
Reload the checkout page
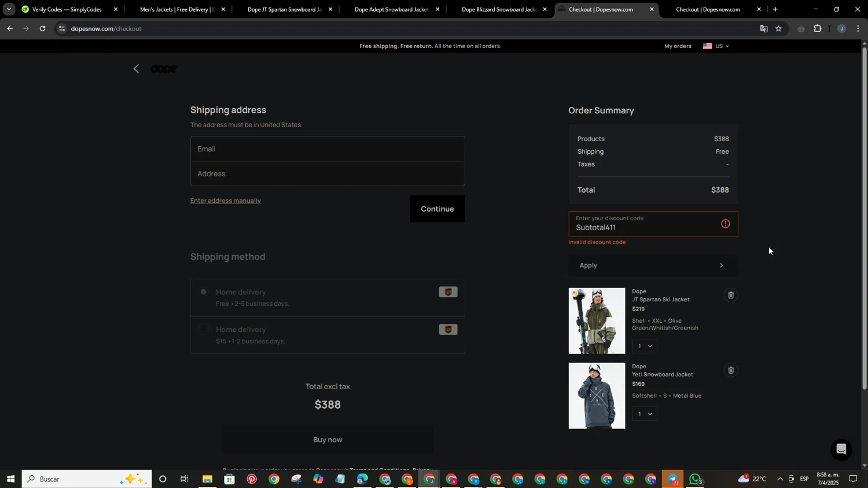(x=42, y=28)
